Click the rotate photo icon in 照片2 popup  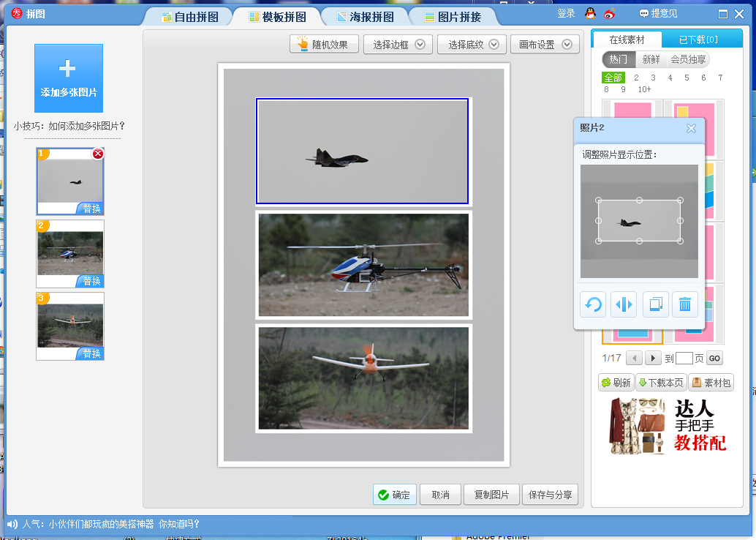pyautogui.click(x=592, y=304)
